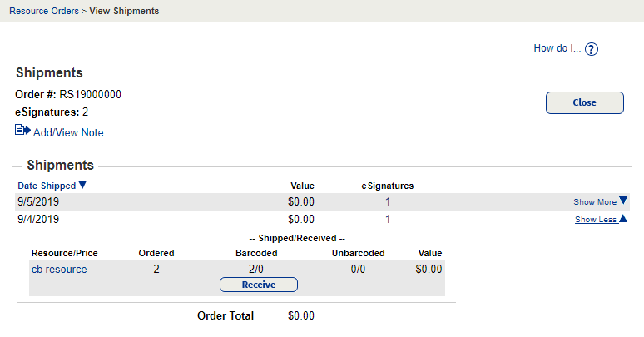This screenshot has height=337, width=644.
Task: Collapse the 9/4/2019 shipment with Show Less
Action: [595, 220]
